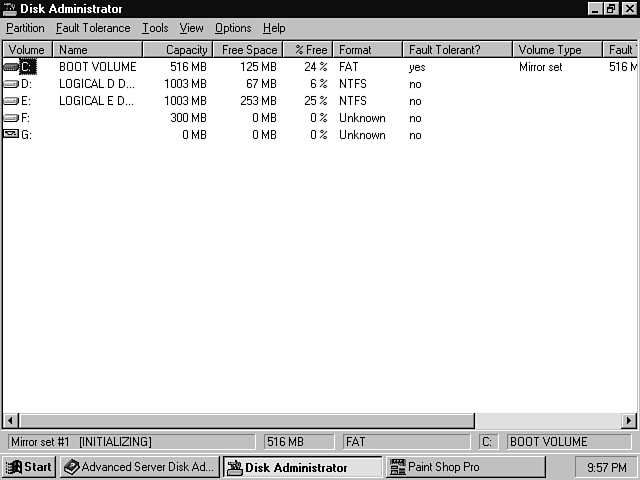Switch to Advanced Server Disk Ad... taskbar item

tap(138, 467)
